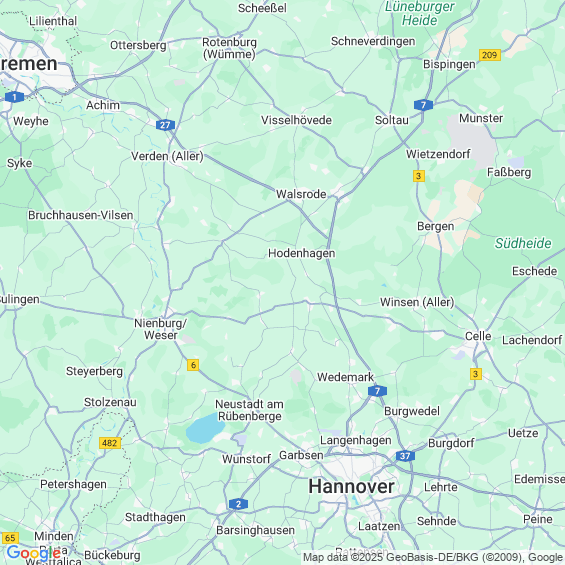This screenshot has height=565, width=565.
Task: Select the Walsrode town label
Action: [x=301, y=194]
